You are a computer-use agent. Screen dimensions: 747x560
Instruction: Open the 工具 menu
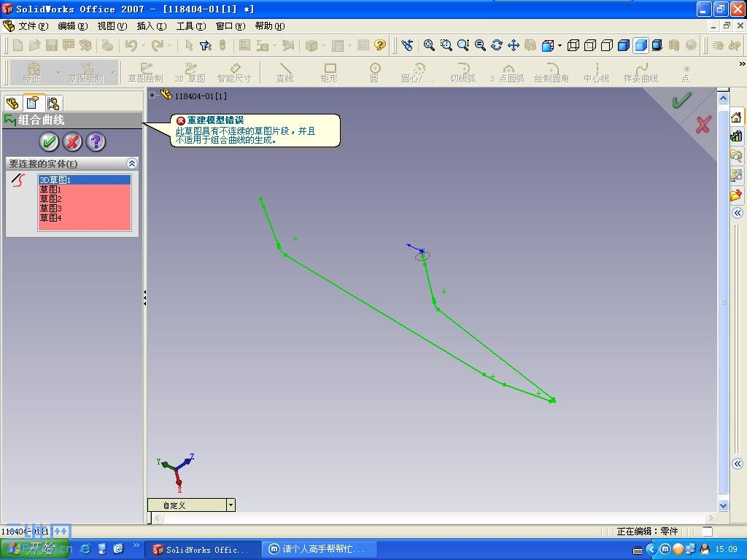[191, 26]
